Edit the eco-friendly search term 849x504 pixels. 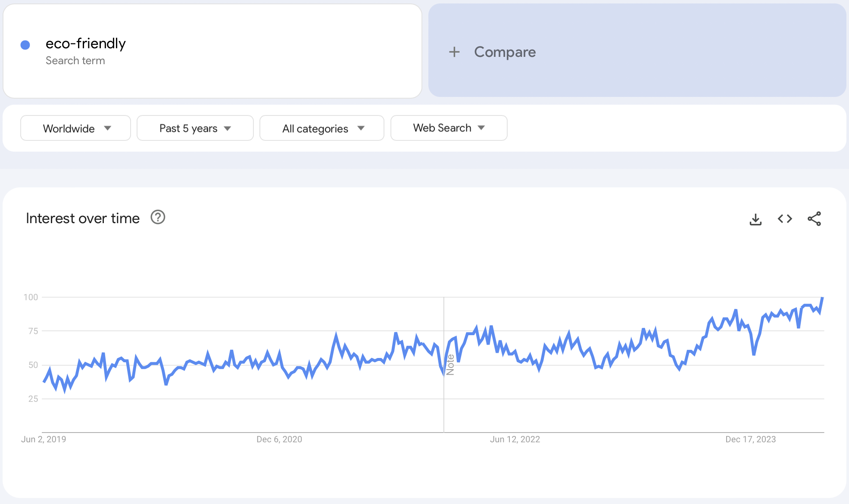(x=85, y=44)
